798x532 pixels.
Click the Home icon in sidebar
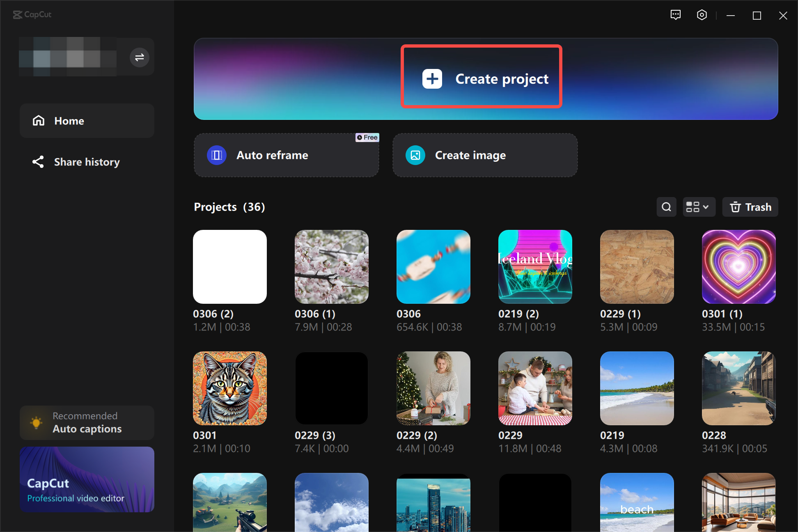pos(38,120)
